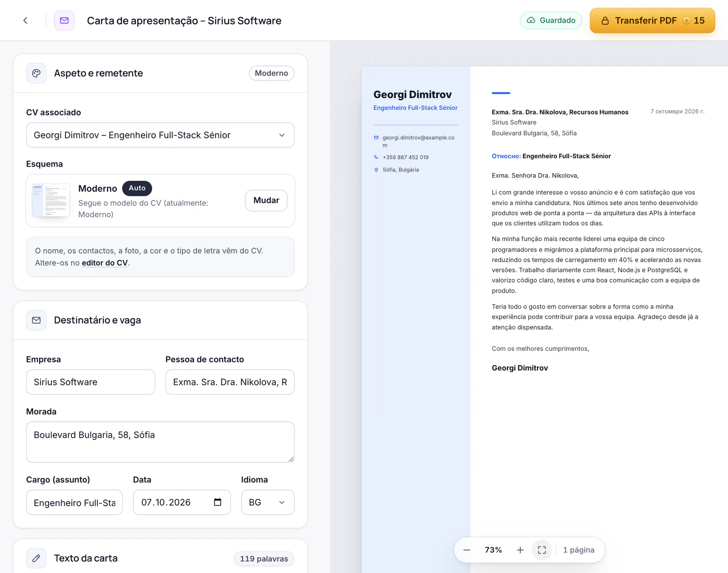Viewport: 728px width, 573px height.
Task: Click the location pin icon by Sófia, Bulgária
Action: 376,170
